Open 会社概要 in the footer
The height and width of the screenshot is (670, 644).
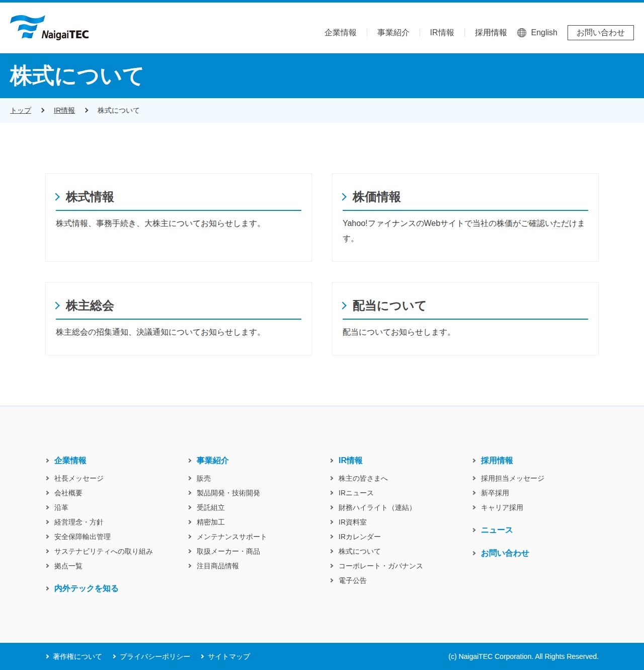pos(68,493)
